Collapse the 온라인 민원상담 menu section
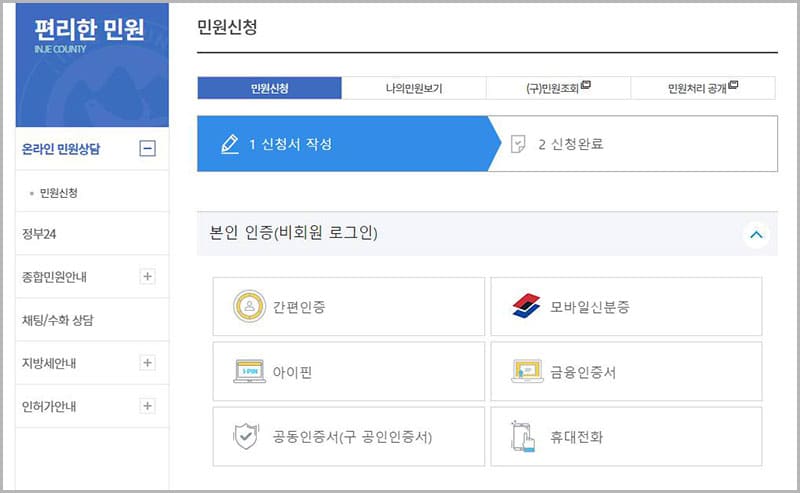The image size is (800, 493). (x=148, y=149)
